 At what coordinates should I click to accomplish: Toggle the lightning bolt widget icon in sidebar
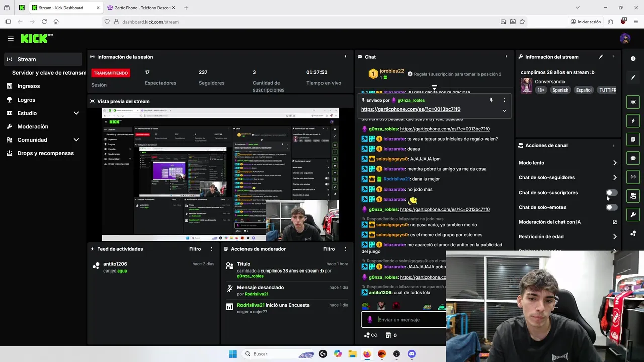coord(633,121)
